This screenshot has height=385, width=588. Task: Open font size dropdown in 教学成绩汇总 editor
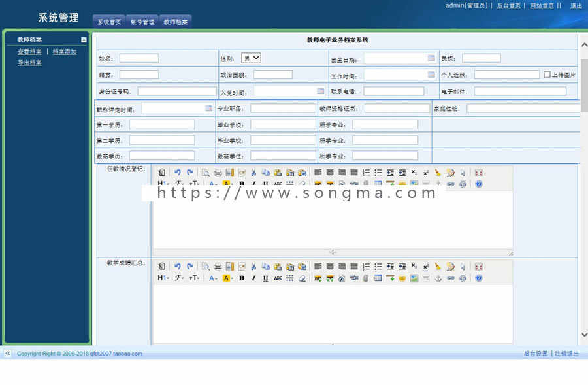[194, 278]
